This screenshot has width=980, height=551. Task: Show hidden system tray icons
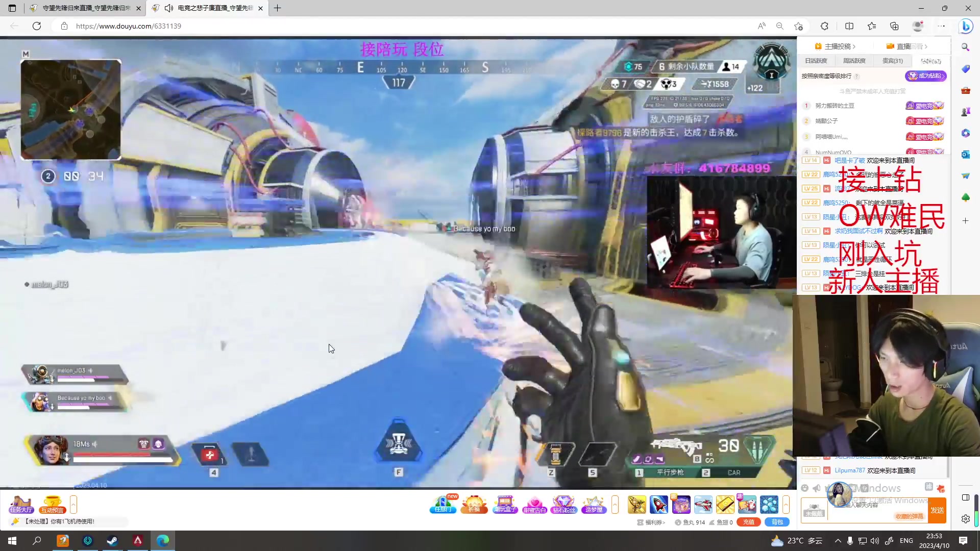pyautogui.click(x=838, y=541)
